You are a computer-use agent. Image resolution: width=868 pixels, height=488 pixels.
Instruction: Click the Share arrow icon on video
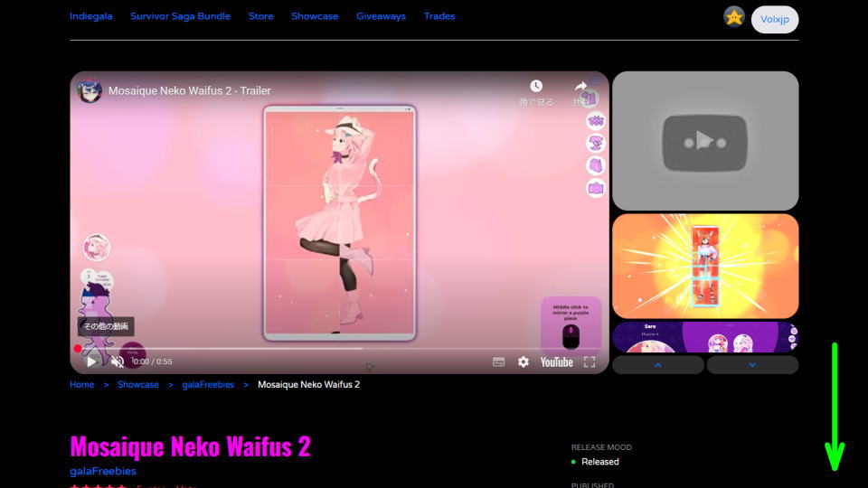click(x=580, y=87)
